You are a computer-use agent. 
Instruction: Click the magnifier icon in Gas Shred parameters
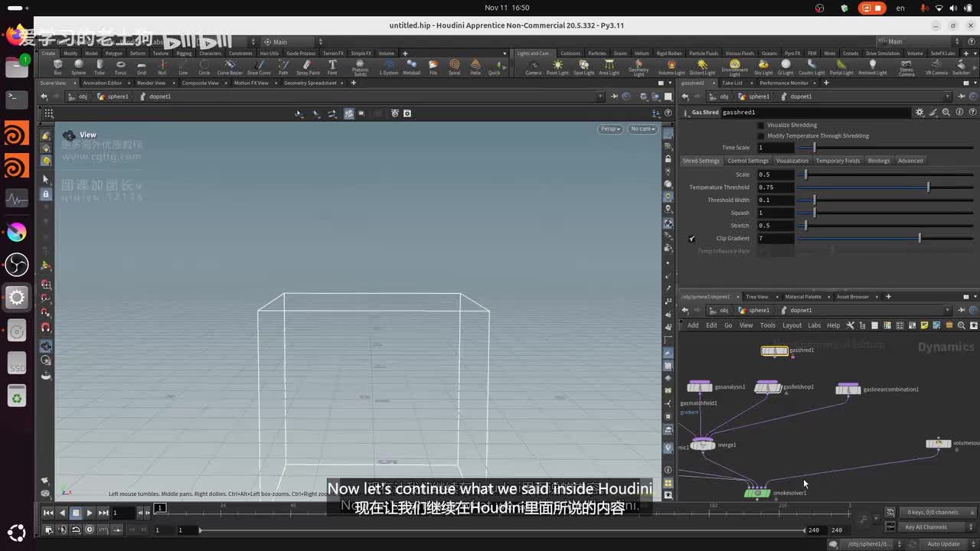point(946,112)
